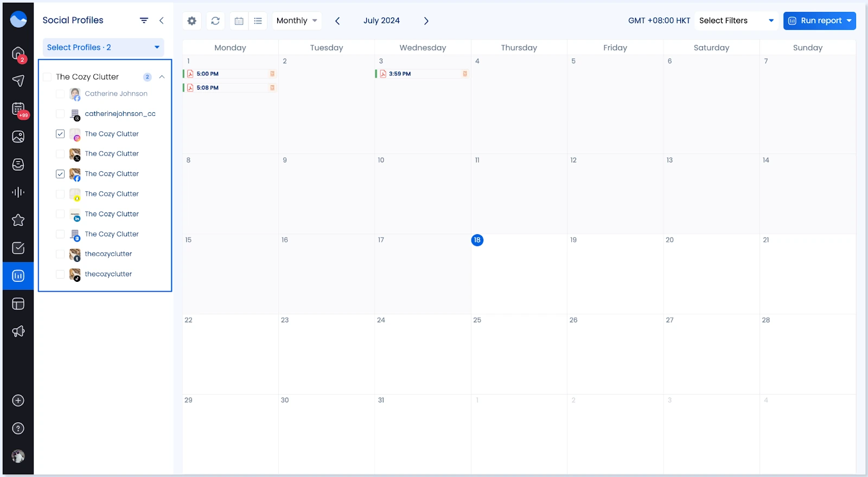Image resolution: width=868 pixels, height=477 pixels.
Task: Open the star icon in left sidebar
Action: tap(18, 220)
